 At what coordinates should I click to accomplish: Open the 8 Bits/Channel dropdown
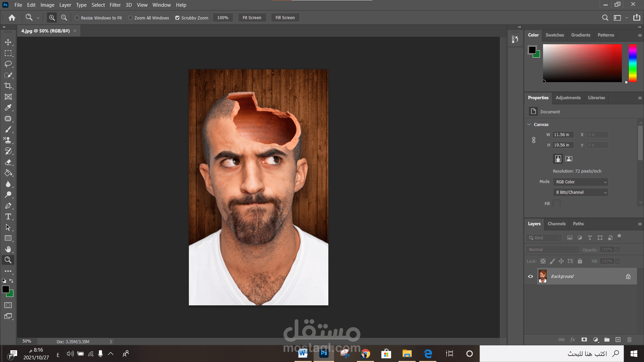coord(581,192)
